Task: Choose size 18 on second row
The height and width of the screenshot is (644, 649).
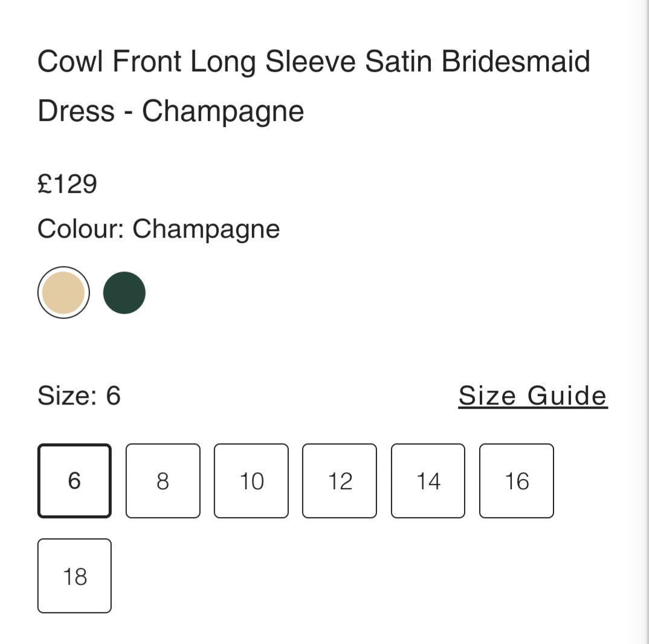Action: (74, 576)
